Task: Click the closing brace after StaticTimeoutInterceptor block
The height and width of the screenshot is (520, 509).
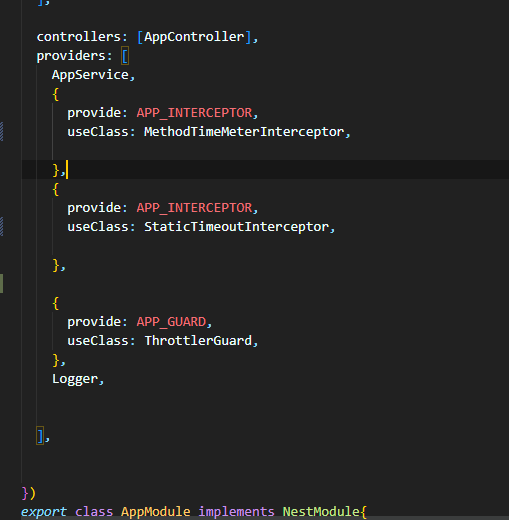Action: 56,265
